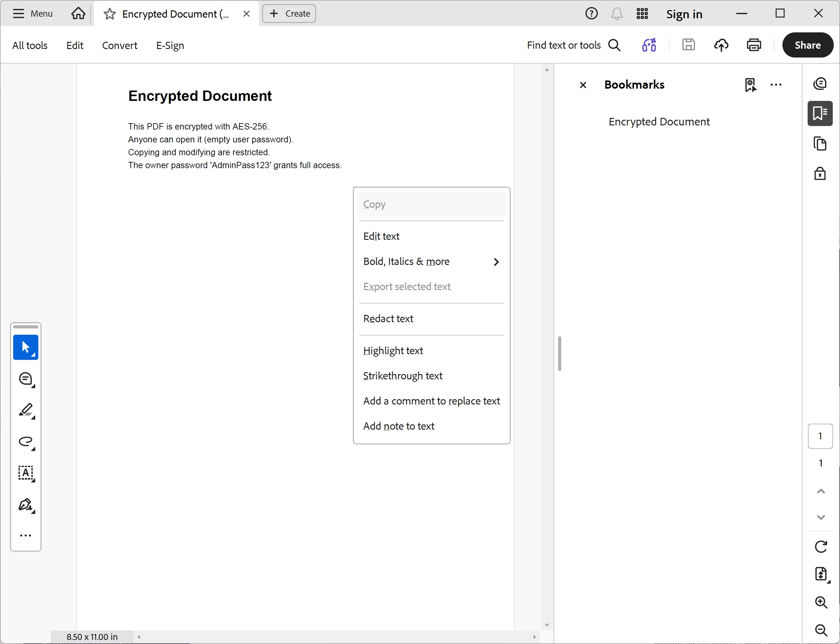
Task: Select the Highlight tool in toolbar
Action: tap(25, 411)
